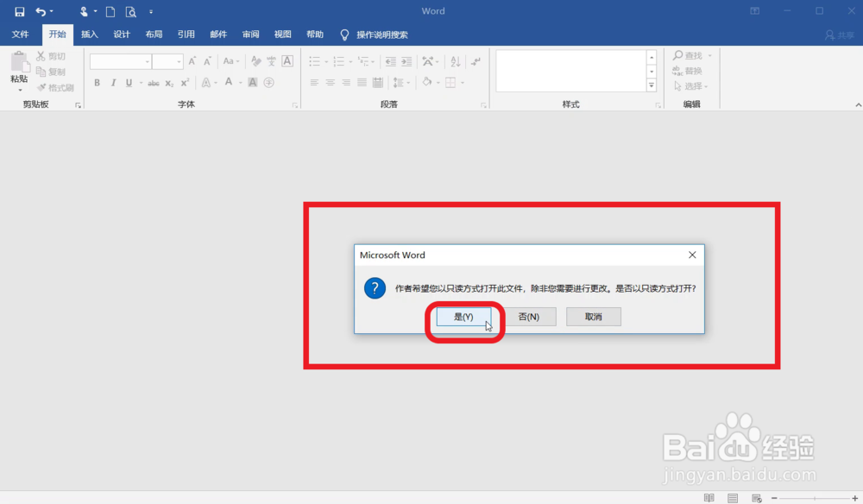
Task: Click the Phonetic guide (拼音) icon
Action: pyautogui.click(x=271, y=61)
